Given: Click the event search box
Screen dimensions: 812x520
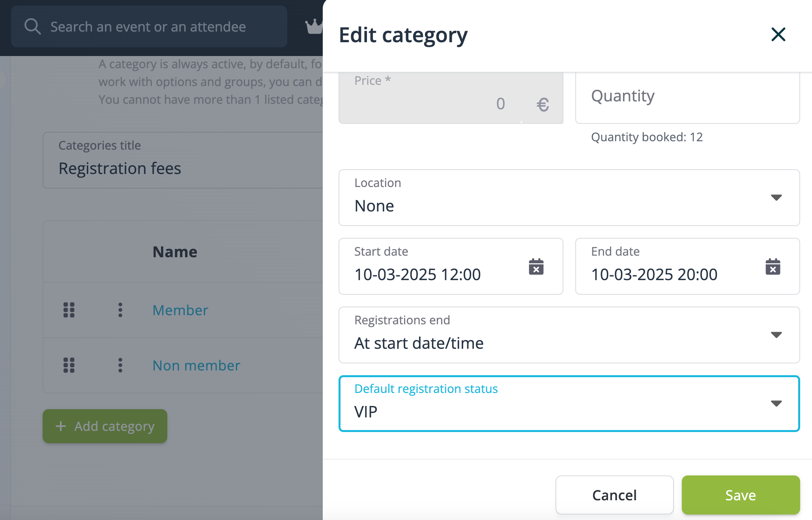Looking at the screenshot, I should click(x=149, y=26).
